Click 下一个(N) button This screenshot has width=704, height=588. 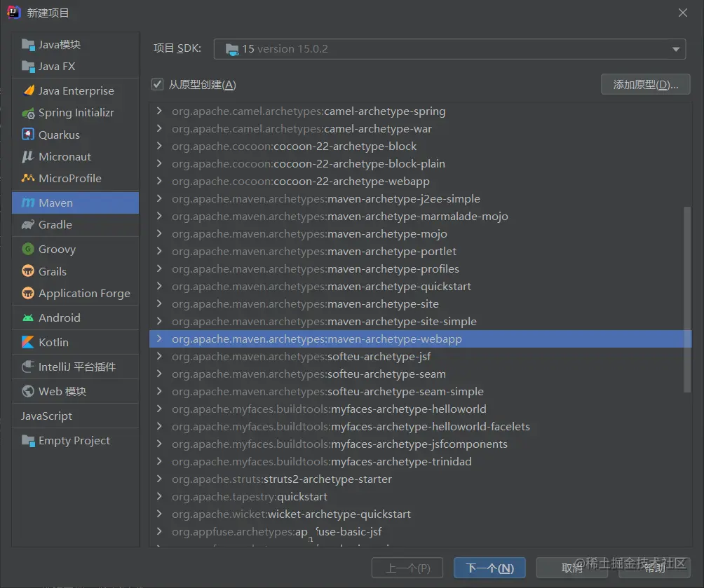(489, 568)
